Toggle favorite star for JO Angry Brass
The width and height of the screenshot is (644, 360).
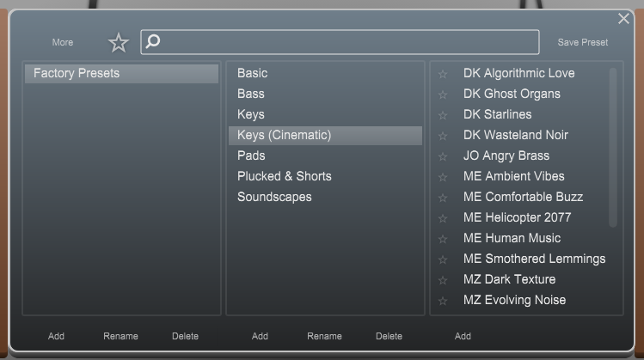pos(442,156)
